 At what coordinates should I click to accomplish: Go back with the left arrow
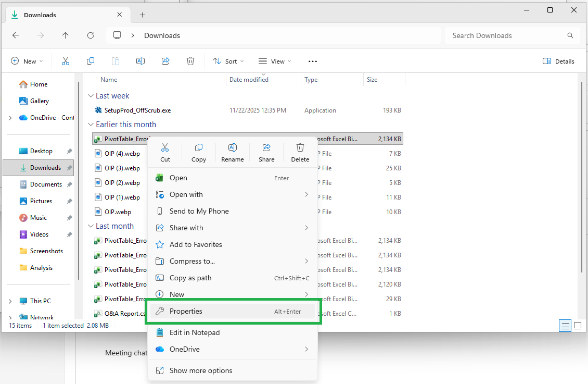pos(16,35)
